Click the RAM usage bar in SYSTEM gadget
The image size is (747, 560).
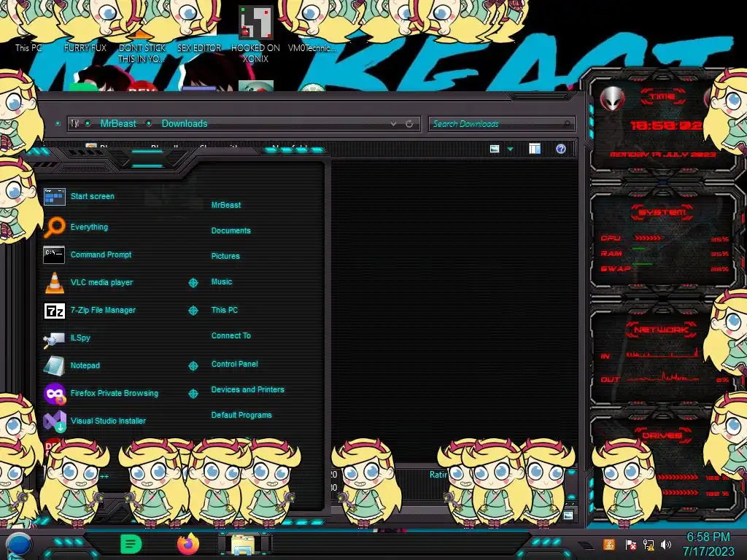tap(639, 249)
